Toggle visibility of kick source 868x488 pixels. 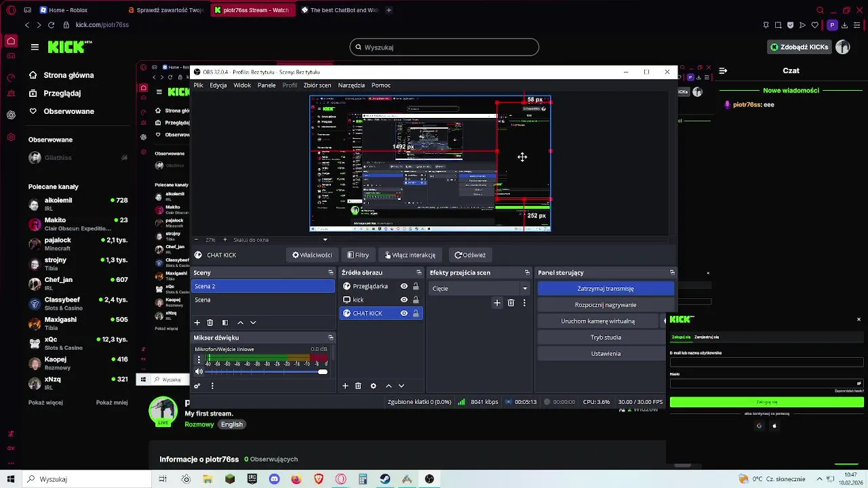tap(404, 300)
